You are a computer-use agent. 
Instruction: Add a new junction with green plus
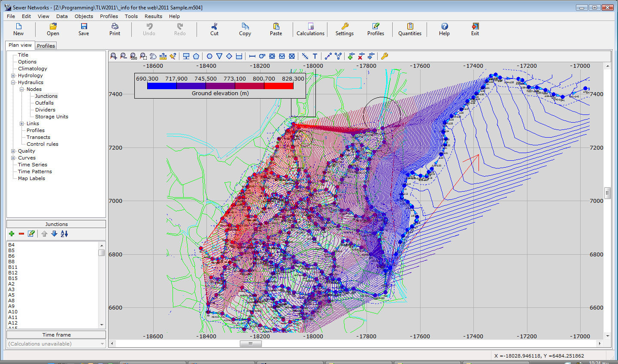click(x=12, y=234)
